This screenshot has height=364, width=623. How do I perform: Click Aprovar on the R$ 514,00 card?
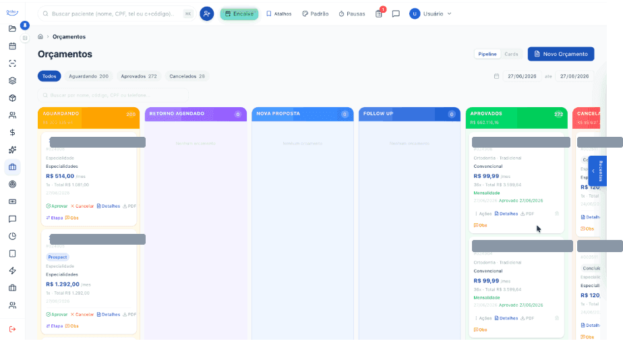point(57,206)
